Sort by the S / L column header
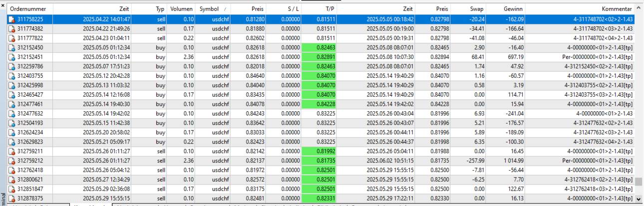This screenshot has width=644, height=206. pyautogui.click(x=285, y=9)
